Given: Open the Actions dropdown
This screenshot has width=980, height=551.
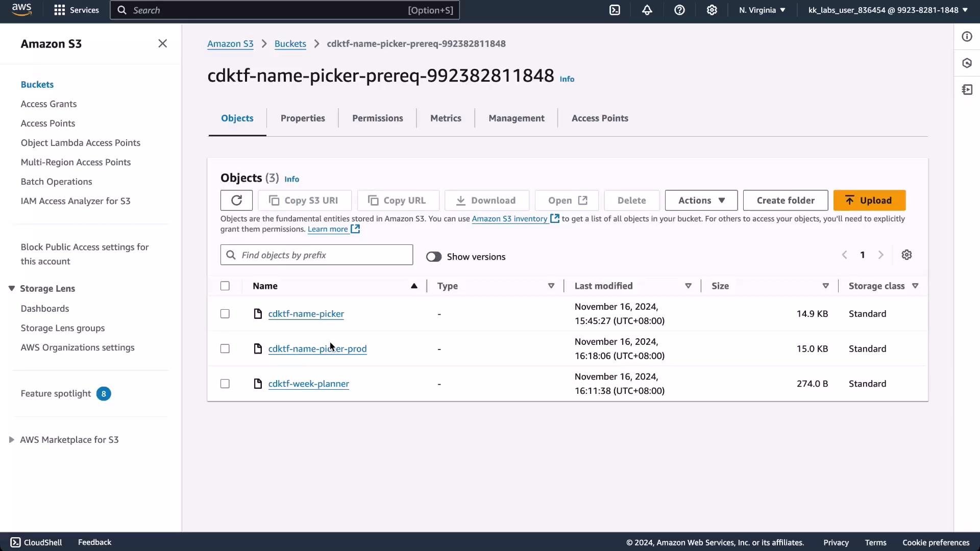Looking at the screenshot, I should point(701,201).
